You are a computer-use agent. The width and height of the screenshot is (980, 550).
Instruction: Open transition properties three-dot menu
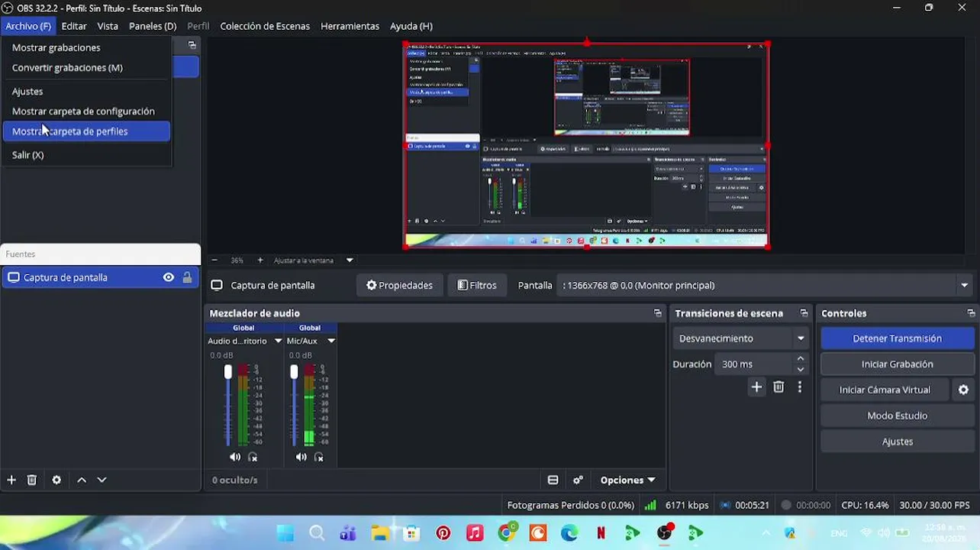click(x=799, y=387)
